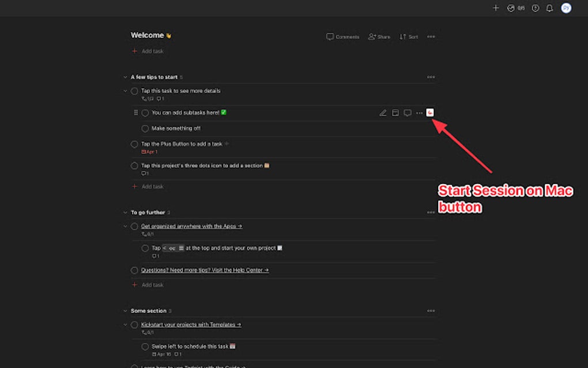Complete the 'Tap the Plus Button' task circle
The width and height of the screenshot is (588, 368).
point(134,144)
